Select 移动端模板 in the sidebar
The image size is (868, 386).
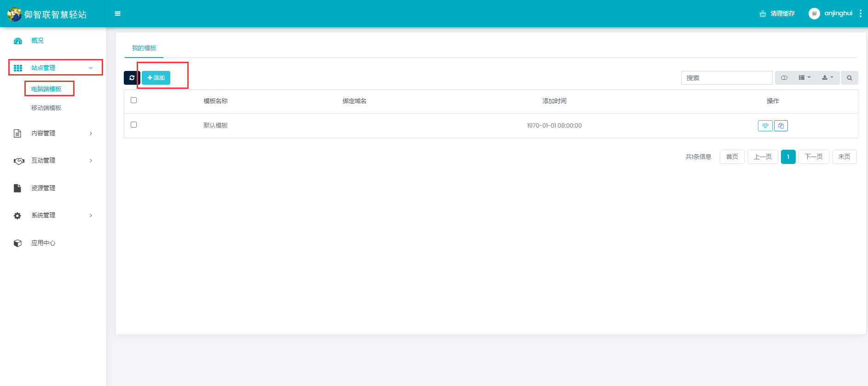(x=46, y=108)
